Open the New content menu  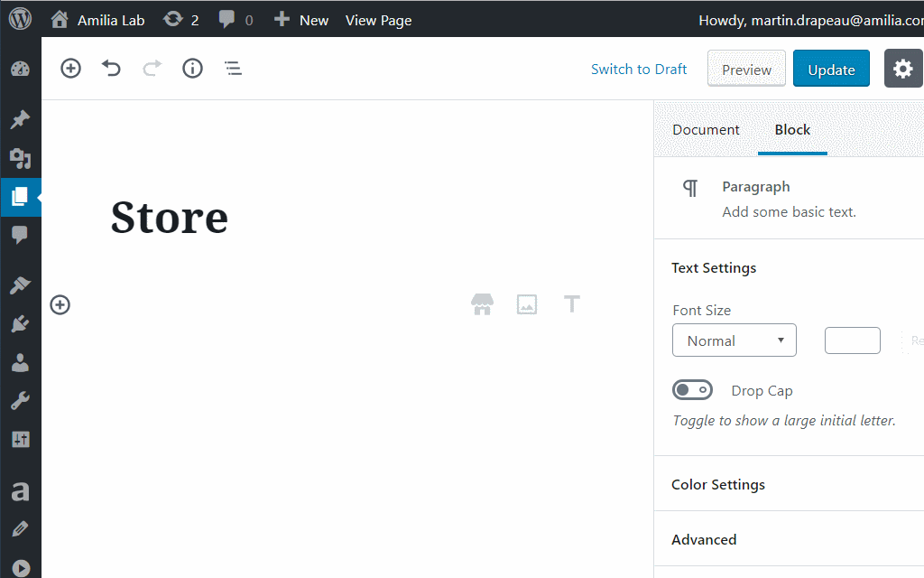[301, 20]
